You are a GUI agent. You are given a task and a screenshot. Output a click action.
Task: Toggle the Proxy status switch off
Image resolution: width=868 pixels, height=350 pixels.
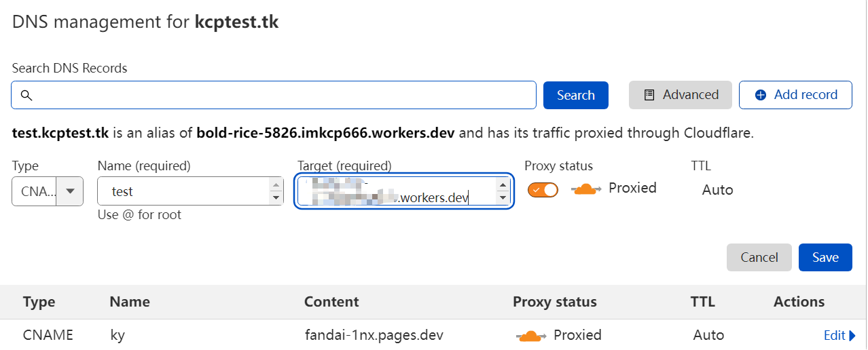click(543, 190)
